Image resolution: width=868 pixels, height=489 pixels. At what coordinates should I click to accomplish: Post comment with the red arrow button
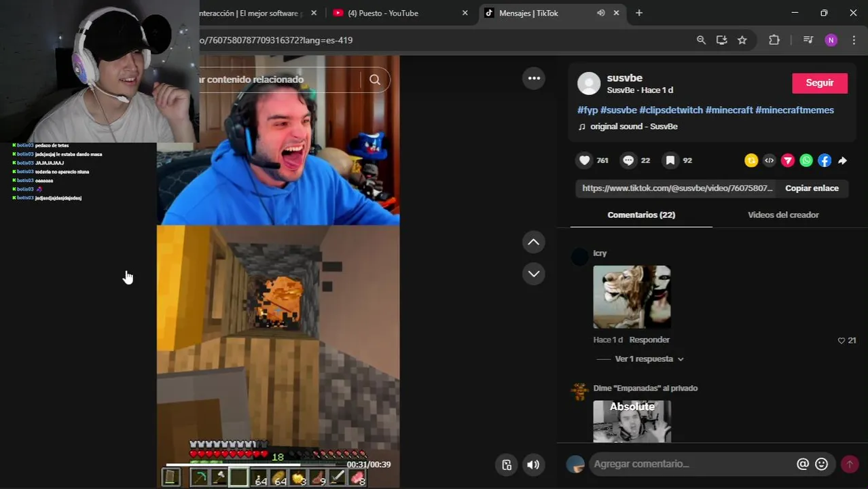849,464
